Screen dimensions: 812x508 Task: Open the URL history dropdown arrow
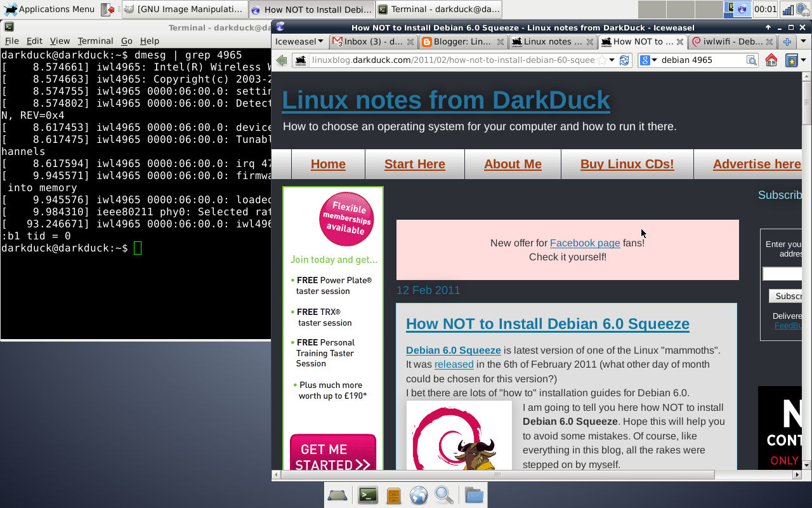pos(612,60)
